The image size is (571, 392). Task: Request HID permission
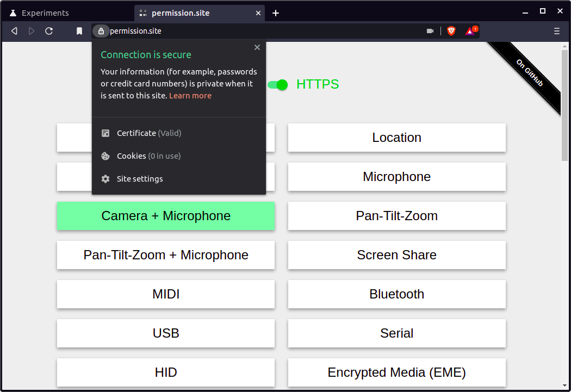[166, 372]
